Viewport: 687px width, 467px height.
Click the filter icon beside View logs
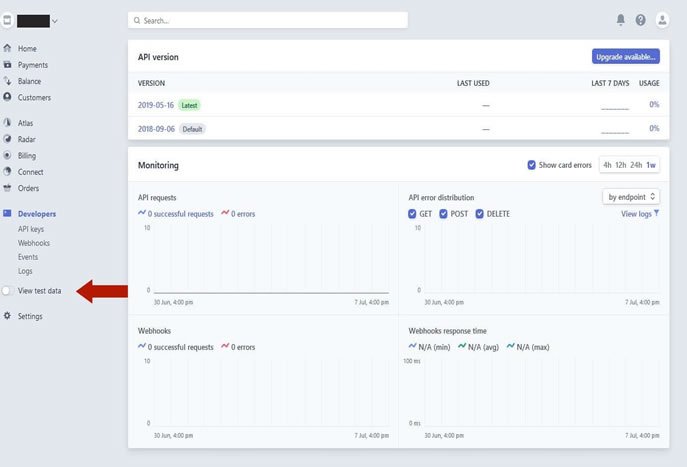(656, 213)
